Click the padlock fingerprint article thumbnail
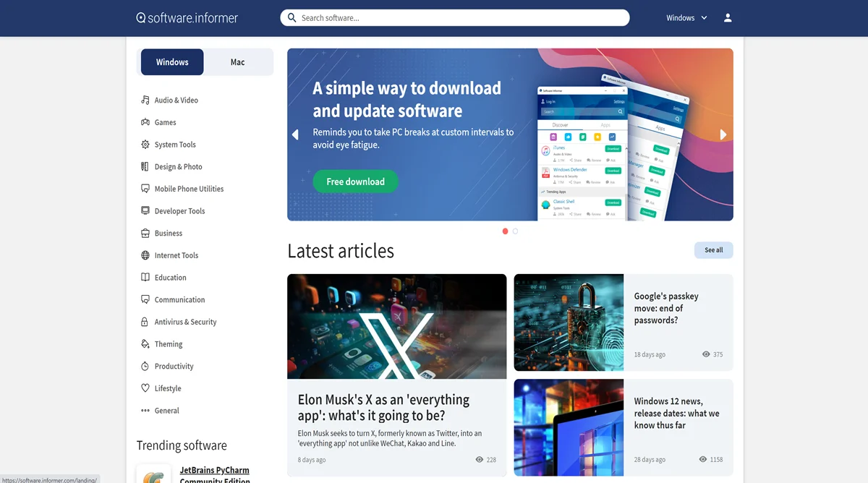 pos(569,322)
